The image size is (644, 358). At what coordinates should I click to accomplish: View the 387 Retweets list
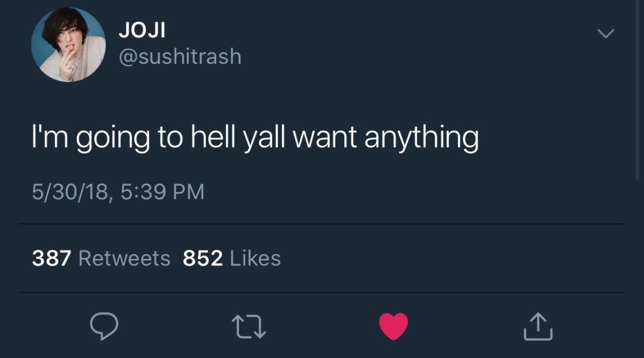[101, 258]
